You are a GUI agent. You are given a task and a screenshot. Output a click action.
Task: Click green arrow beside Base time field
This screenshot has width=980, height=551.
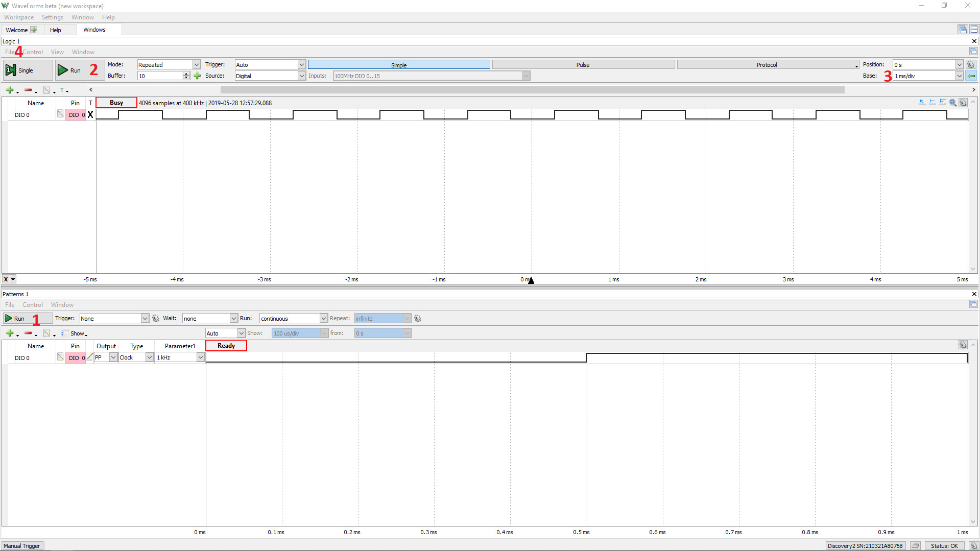[971, 76]
